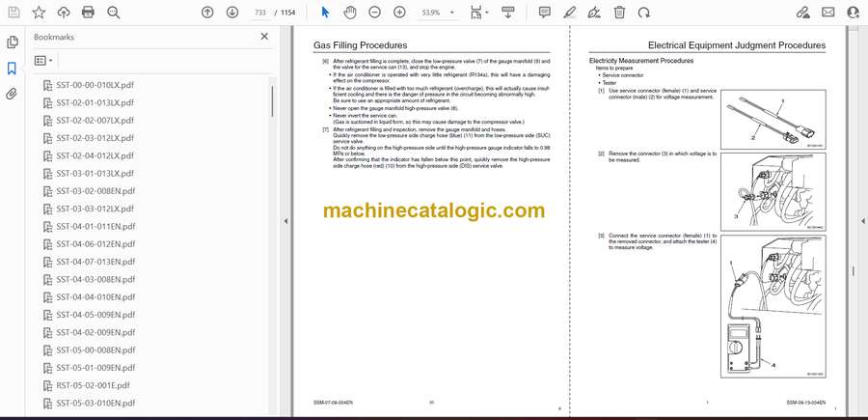Screen dimensions: 868x420
Task: Open bookmarks options menu dropdown
Action: click(x=43, y=61)
